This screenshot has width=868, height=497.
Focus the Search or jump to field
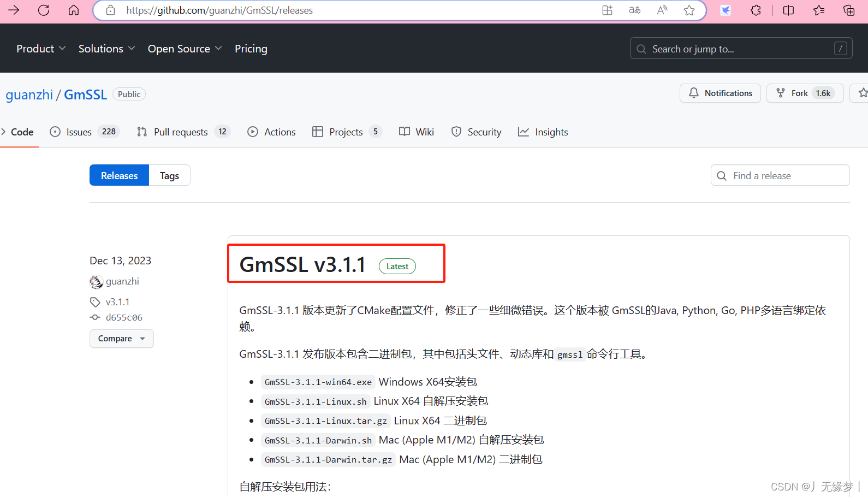point(741,49)
